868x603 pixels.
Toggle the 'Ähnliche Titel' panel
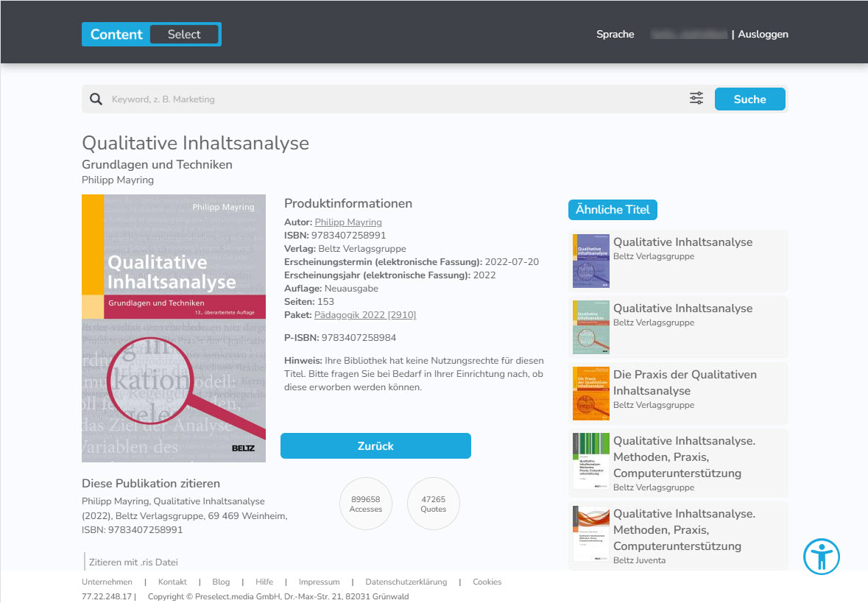pos(613,209)
